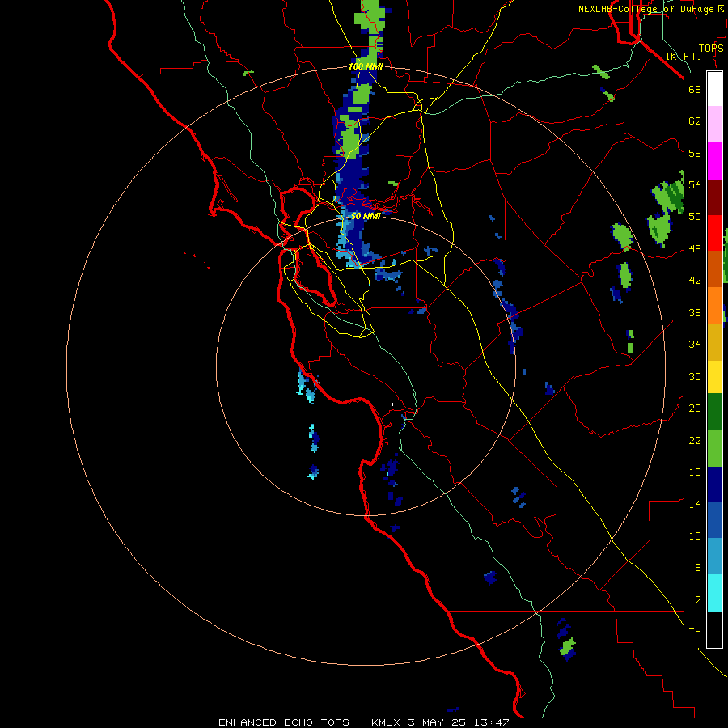Click the light pink 62 kft legend swatch
Screen dimensions: 728x728
click(714, 124)
